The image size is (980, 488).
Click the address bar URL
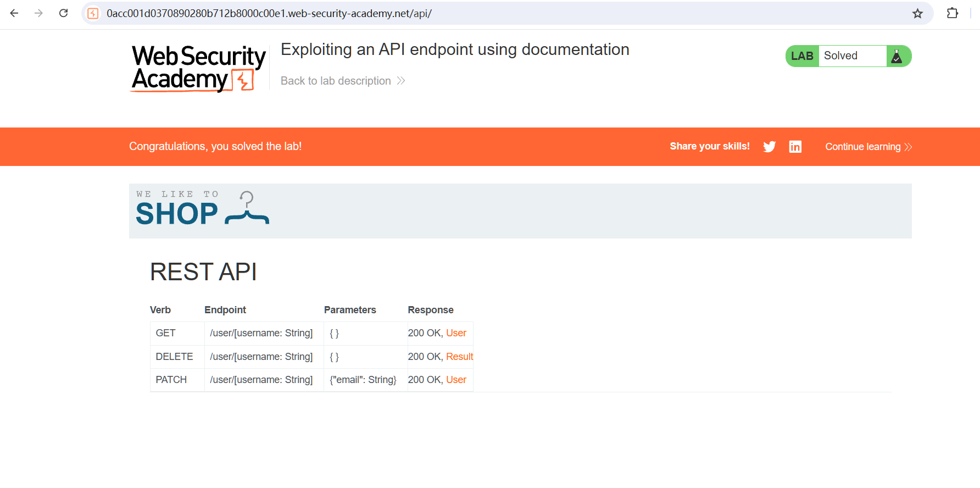[x=269, y=14]
